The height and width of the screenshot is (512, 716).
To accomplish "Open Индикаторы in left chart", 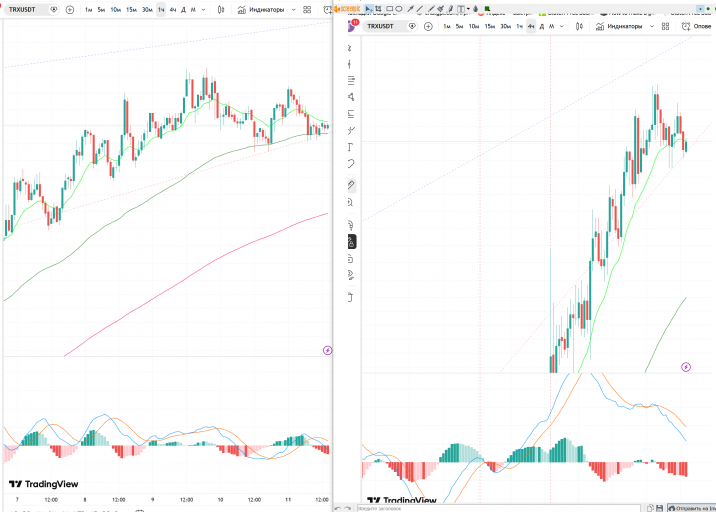I will coord(261,10).
